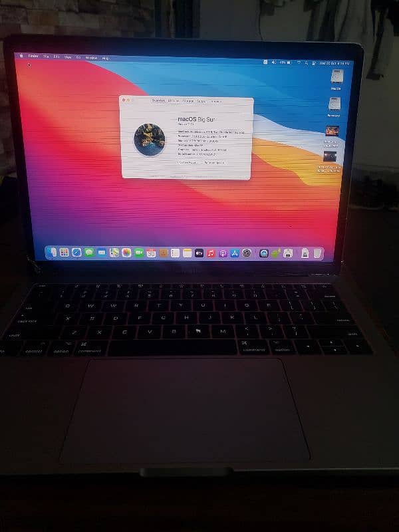Open Finder from the Dock
The image size is (399, 532).
click(52, 252)
